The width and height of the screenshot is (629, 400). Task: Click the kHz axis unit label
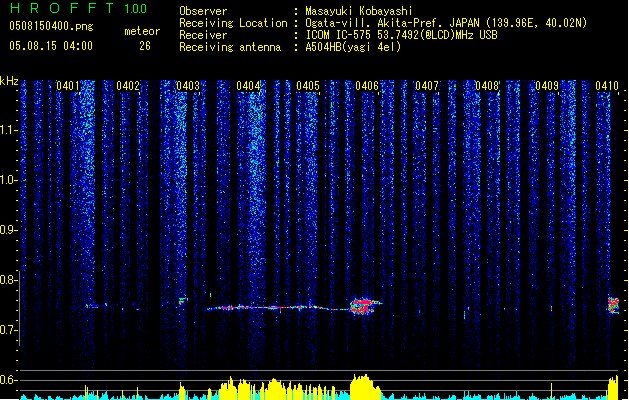click(x=9, y=81)
